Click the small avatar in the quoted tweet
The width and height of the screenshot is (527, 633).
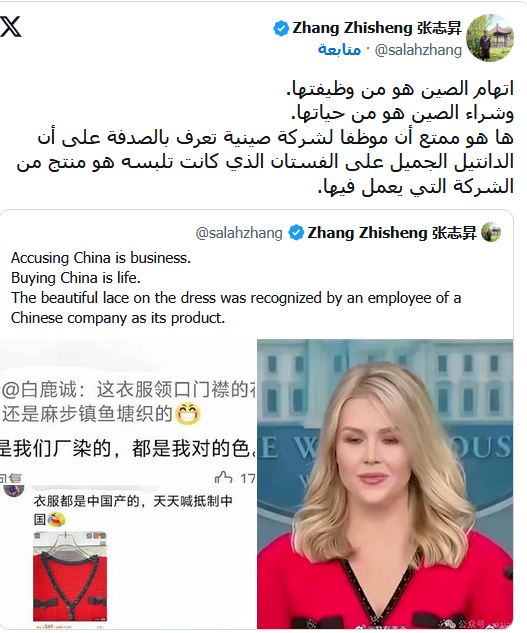coord(491,233)
